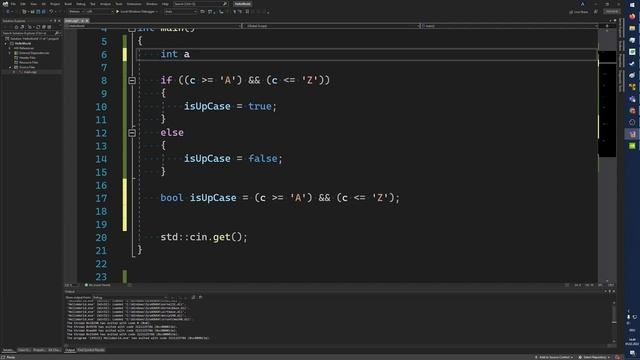Click 'isUpCase = false;' on line 14

pyautogui.click(x=233, y=159)
